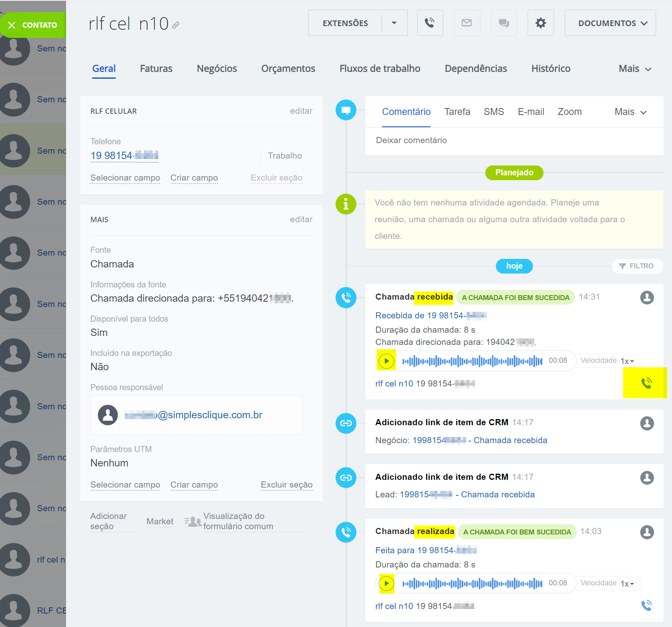The image size is (672, 627).
Task: Open the Extensões dropdown arrow
Action: click(394, 23)
